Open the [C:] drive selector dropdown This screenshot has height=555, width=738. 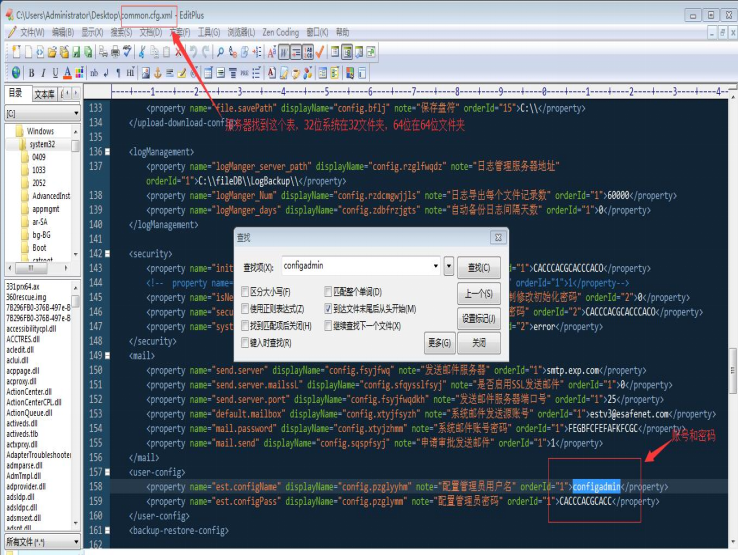pos(76,113)
